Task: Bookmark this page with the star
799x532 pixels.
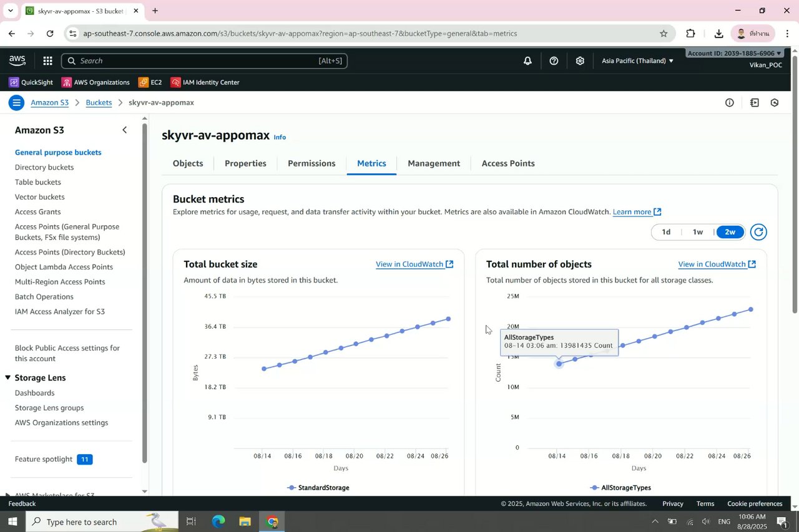Action: [664, 34]
